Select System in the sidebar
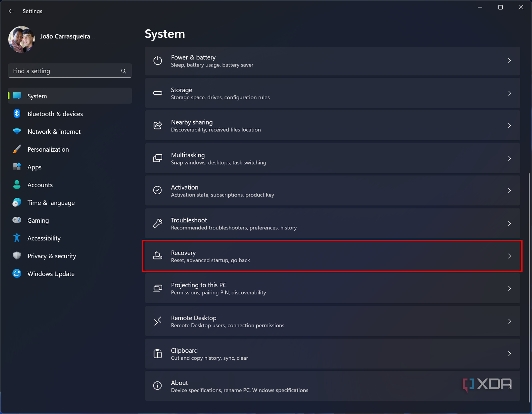 click(70, 96)
